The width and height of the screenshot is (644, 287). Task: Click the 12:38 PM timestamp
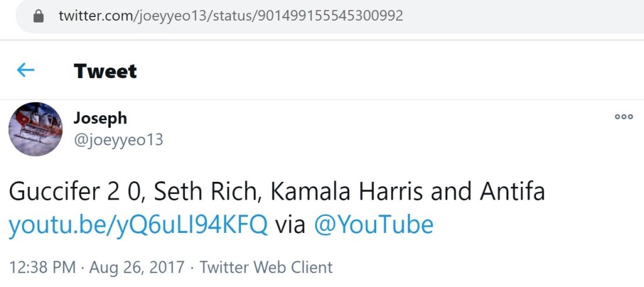click(x=42, y=267)
